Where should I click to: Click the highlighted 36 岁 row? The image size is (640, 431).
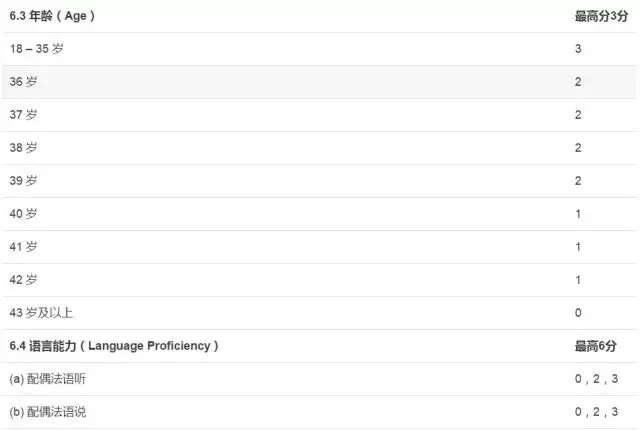click(x=320, y=82)
